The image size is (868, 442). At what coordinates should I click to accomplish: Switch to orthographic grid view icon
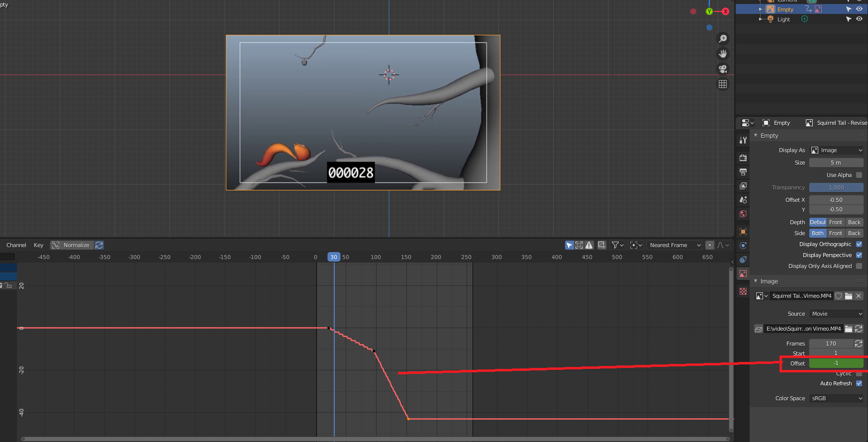[723, 84]
